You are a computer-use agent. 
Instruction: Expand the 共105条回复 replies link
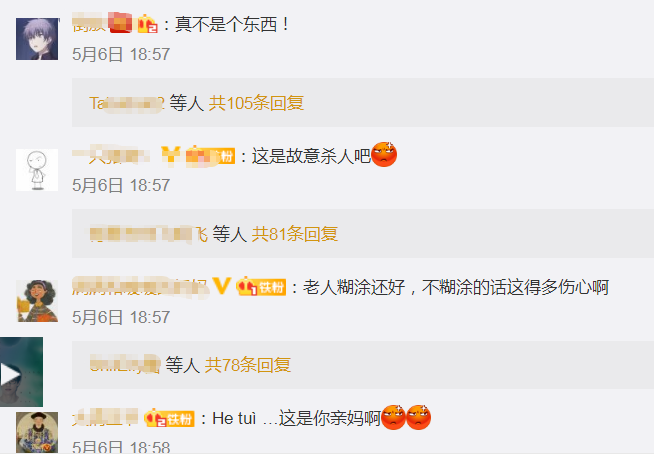(256, 103)
